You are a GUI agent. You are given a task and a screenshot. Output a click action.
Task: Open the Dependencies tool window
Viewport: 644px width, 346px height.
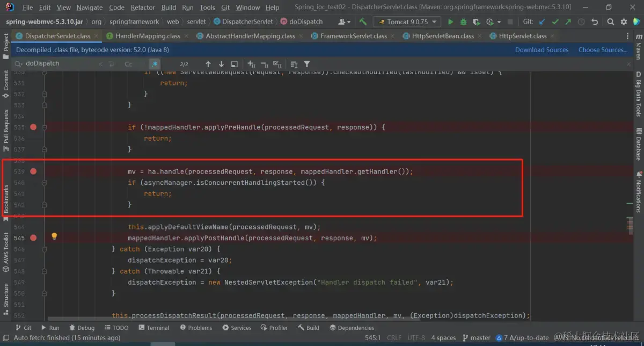coord(352,328)
